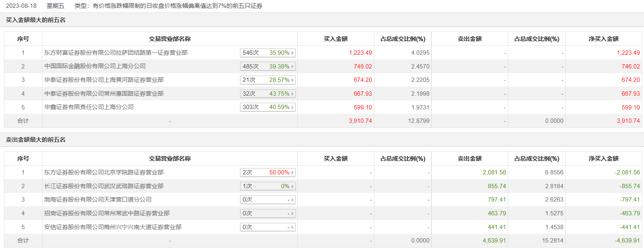
Task: Click 净买入金额 header in bottom table
Action: [603, 159]
